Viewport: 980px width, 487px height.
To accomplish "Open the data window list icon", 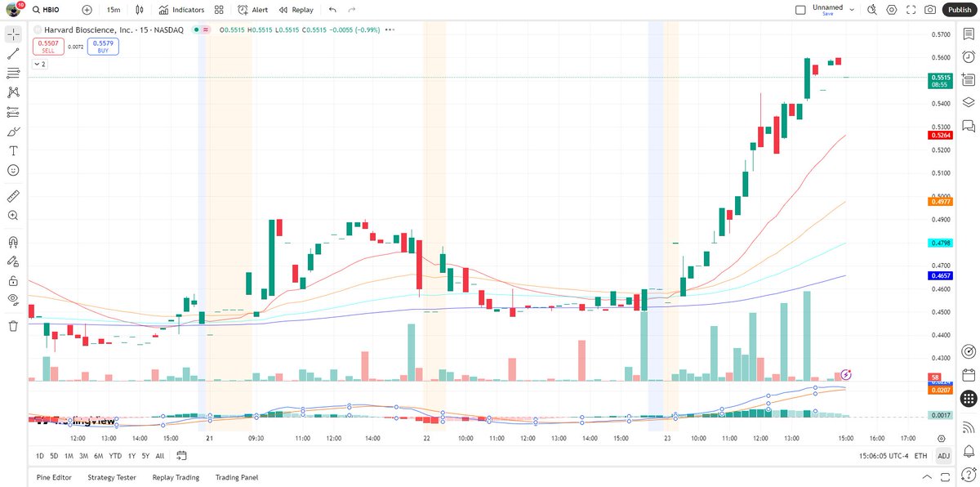I will coord(969,79).
